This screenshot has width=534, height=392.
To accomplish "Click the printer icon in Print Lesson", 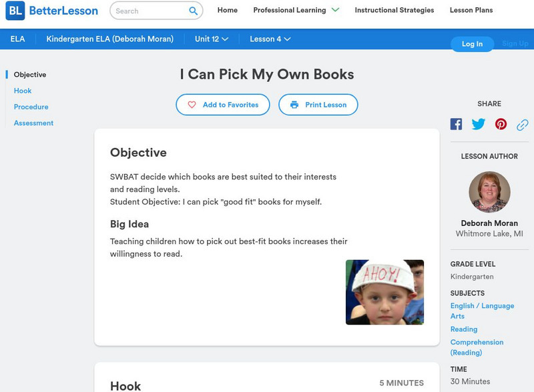I will 294,105.
